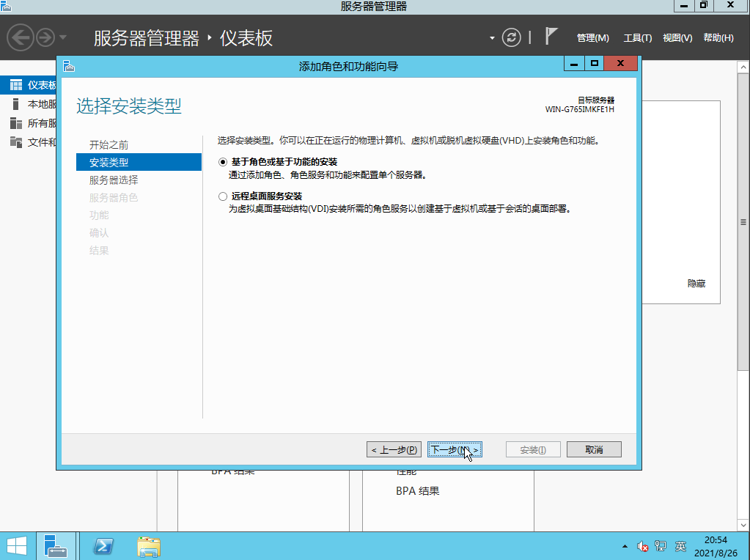Open the 帮助(H) menu
The image size is (750, 560).
(x=718, y=38)
